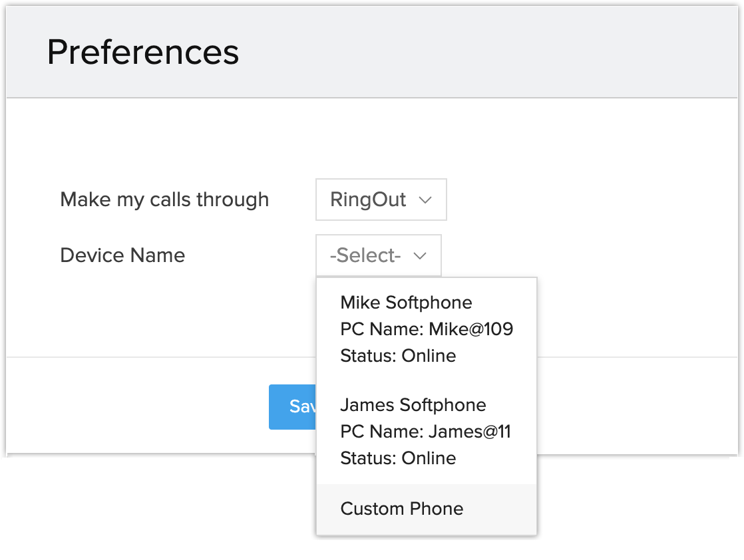744x560 pixels.
Task: Click the empty area right of the Device Name dropdown
Action: click(x=586, y=255)
